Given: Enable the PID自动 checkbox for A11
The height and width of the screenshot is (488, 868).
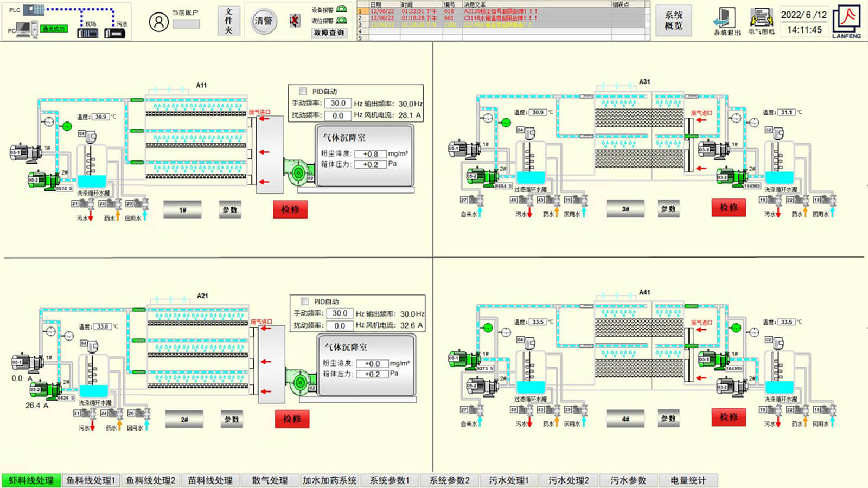Looking at the screenshot, I should [303, 92].
